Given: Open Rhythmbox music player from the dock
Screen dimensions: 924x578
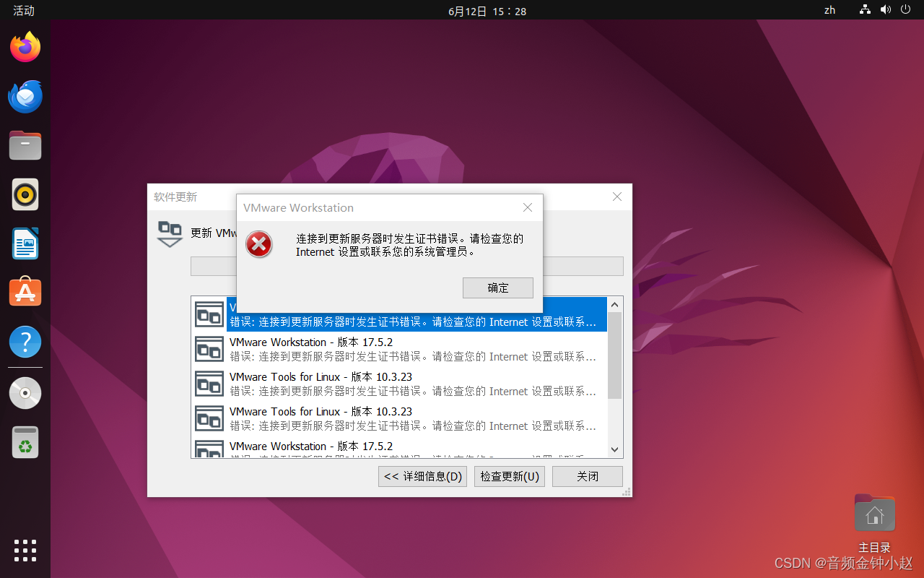Looking at the screenshot, I should pos(25,194).
